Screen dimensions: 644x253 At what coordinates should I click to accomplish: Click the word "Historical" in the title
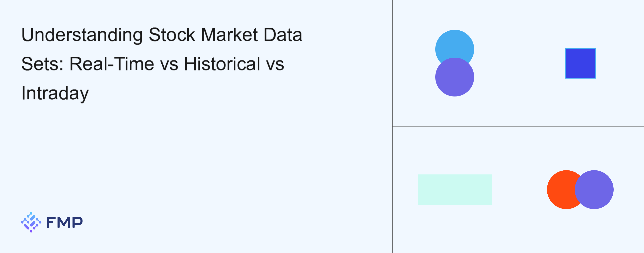[222, 64]
